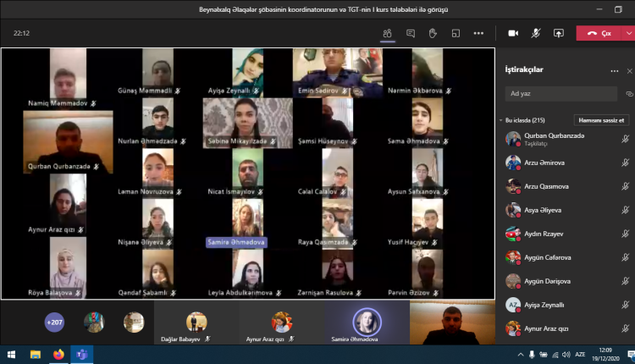
Task: Collapse the 'Bu iclasda (215)' section
Action: pos(500,120)
